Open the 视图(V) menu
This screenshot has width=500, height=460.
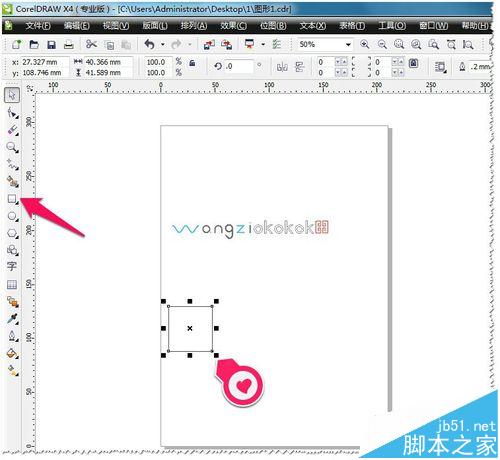click(116, 26)
